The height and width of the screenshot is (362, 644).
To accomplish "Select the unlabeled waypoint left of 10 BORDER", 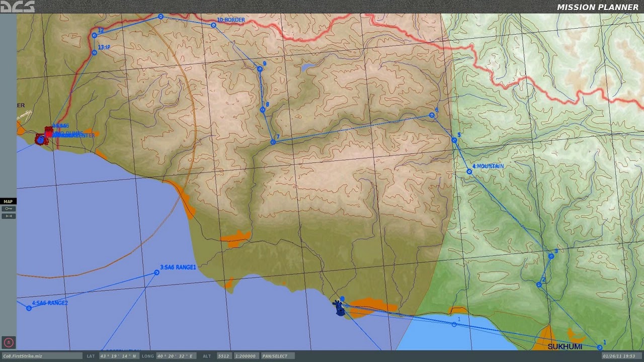I will click(x=160, y=17).
